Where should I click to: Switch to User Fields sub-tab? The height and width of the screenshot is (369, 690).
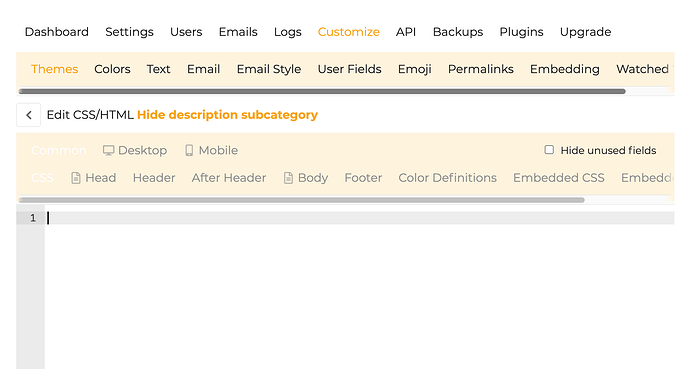coord(349,69)
